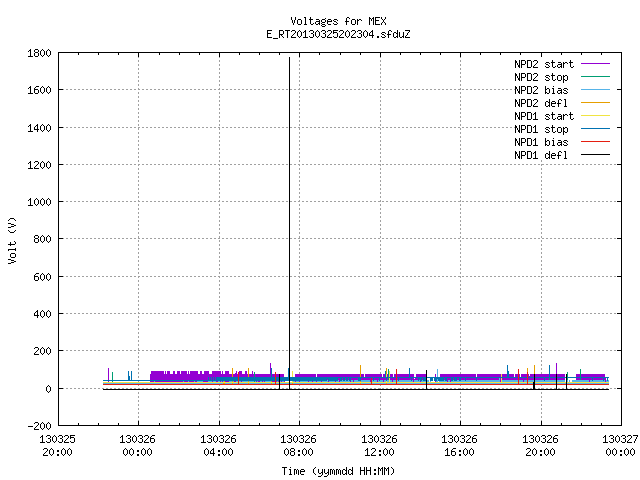This screenshot has height=480, width=640.
Task: Click the '130326 04:00' x-axis label
Action: click(218, 446)
